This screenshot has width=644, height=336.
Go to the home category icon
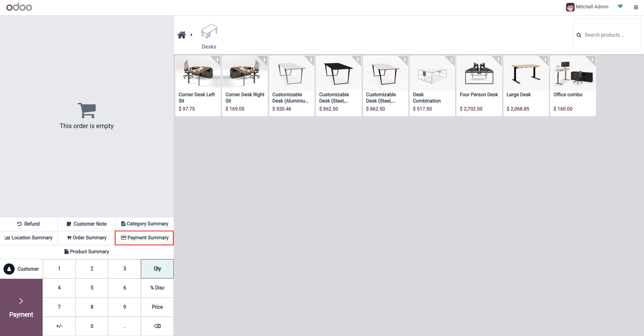(x=182, y=35)
